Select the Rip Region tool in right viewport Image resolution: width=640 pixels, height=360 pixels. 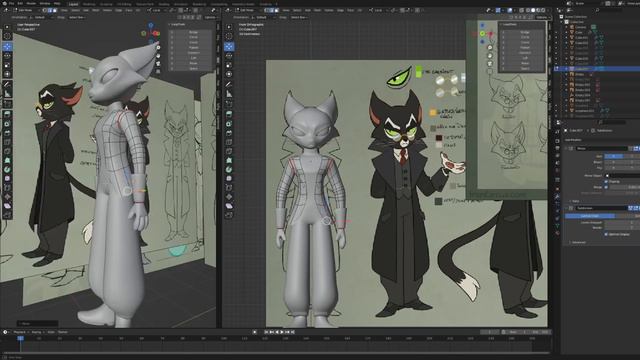tap(229, 215)
